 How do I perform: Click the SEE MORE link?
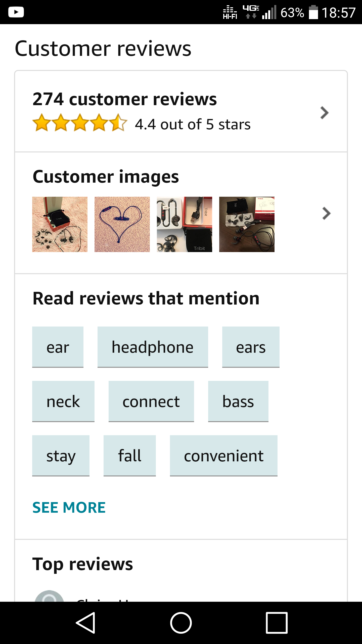(69, 507)
